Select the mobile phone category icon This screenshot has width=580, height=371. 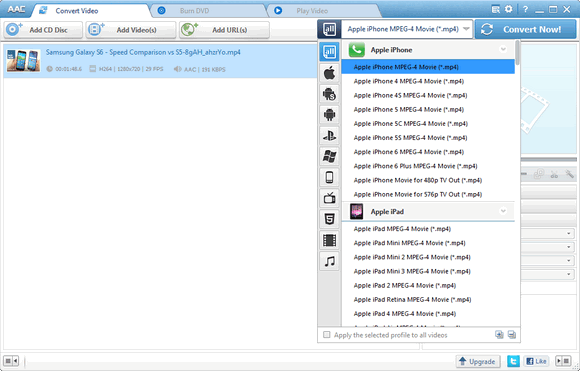click(329, 178)
